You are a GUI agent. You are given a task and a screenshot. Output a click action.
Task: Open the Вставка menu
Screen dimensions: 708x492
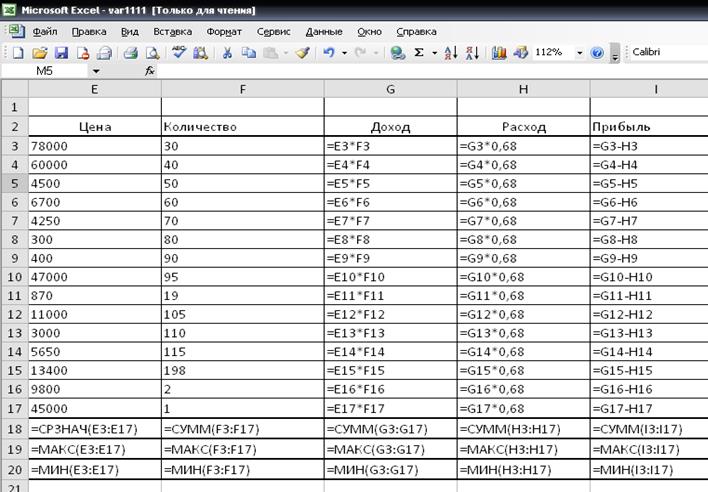click(172, 32)
